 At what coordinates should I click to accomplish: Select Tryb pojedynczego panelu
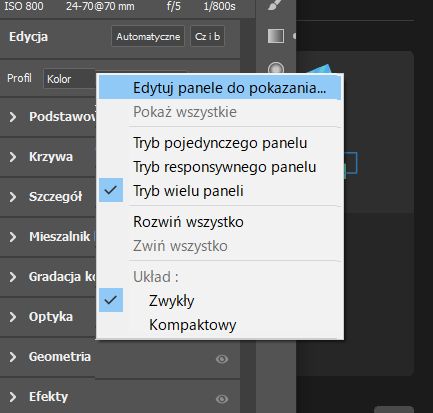220,143
